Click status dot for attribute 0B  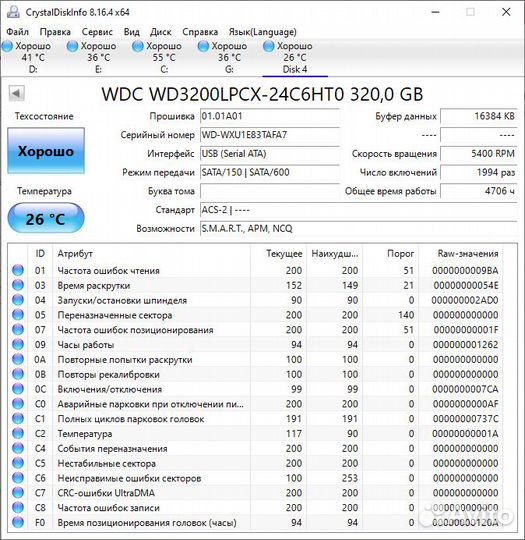pos(18,374)
